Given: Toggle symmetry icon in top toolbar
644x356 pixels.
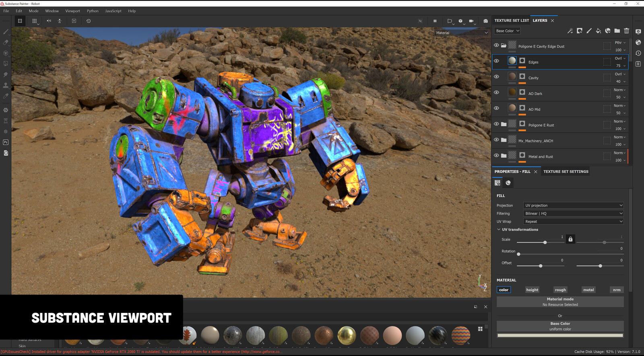Looking at the screenshot, I should point(49,21).
